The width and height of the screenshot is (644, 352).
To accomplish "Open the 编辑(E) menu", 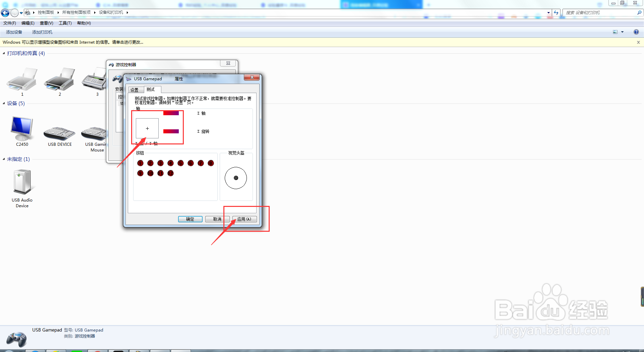I will [28, 23].
